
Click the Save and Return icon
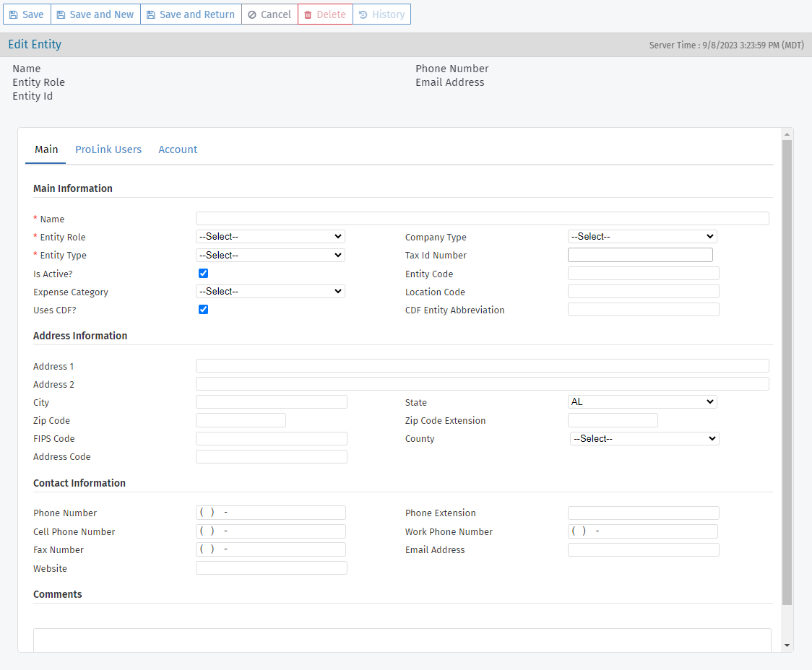click(x=151, y=14)
